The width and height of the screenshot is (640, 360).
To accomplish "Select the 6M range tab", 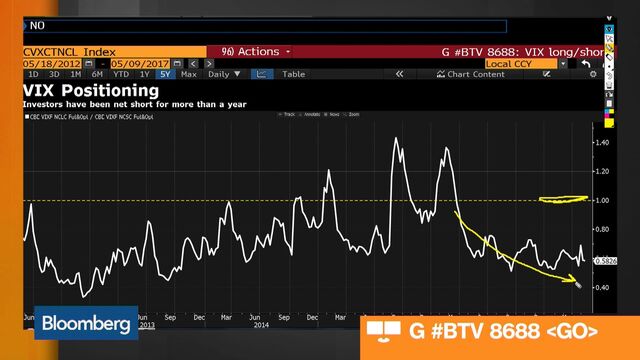I will click(97, 74).
